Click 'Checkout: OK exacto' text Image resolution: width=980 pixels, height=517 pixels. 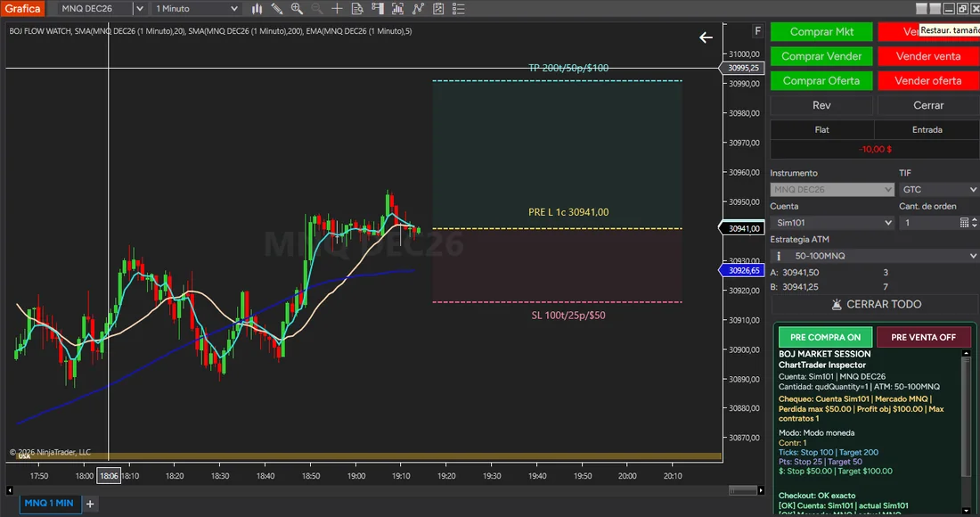tap(817, 495)
